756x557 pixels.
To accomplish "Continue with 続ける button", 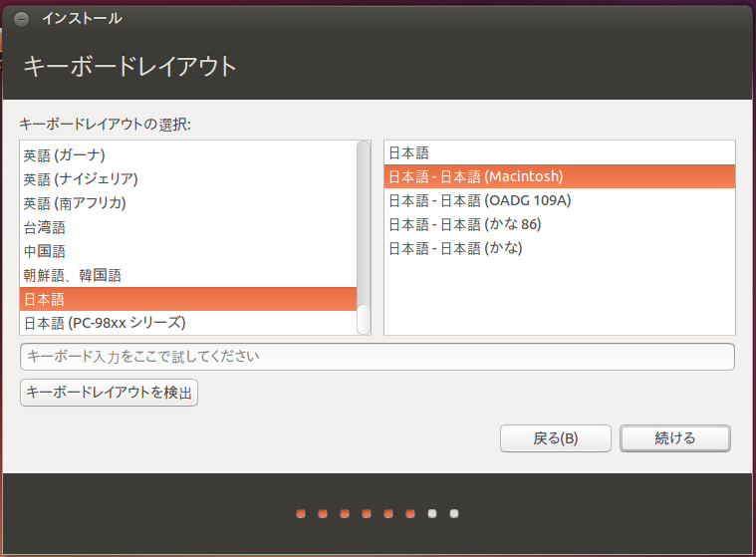I will 675,438.
